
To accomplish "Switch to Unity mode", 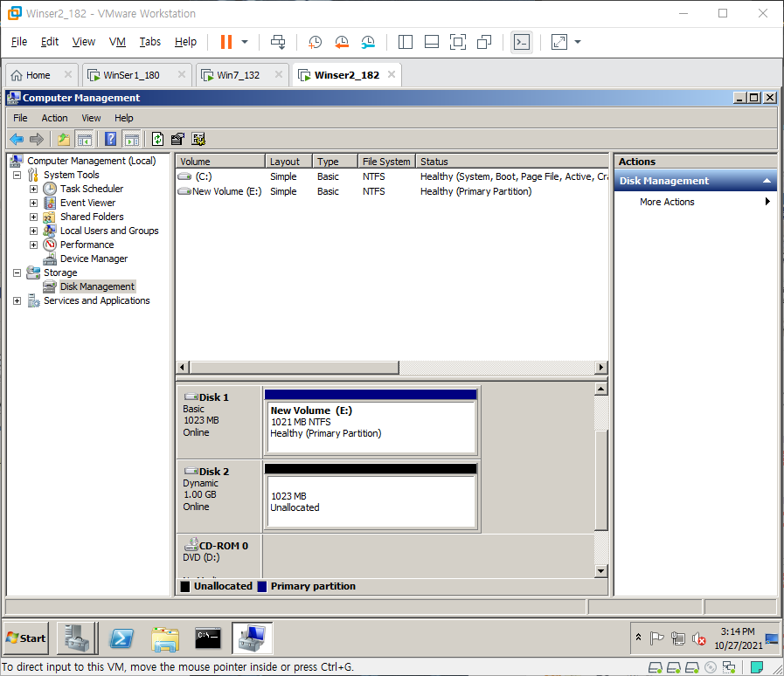I will (484, 42).
